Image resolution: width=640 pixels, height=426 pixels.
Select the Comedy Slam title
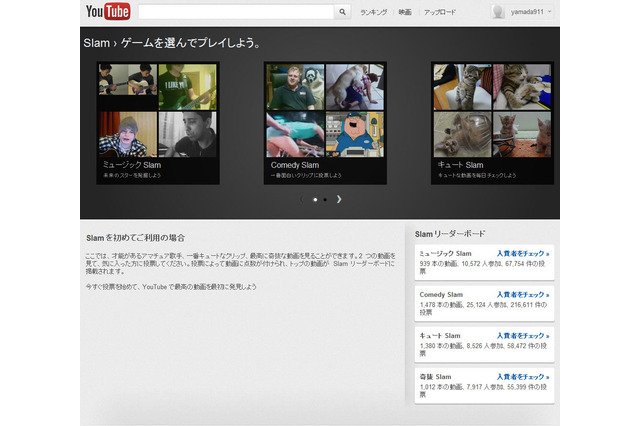[295, 165]
